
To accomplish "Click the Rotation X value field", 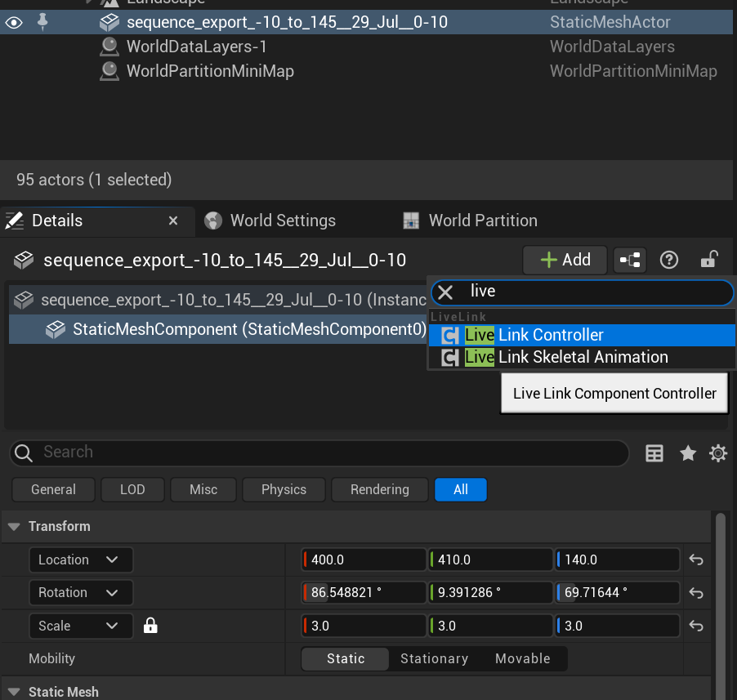I will (x=364, y=592).
